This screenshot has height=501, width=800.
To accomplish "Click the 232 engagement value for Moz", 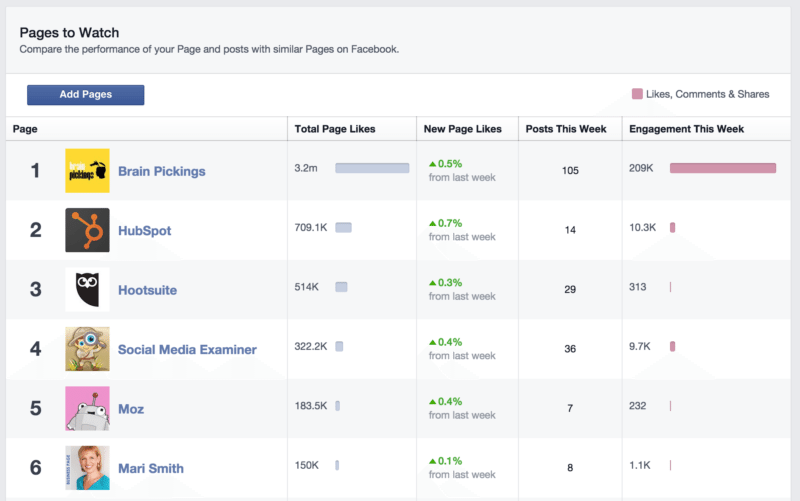I will pos(638,406).
